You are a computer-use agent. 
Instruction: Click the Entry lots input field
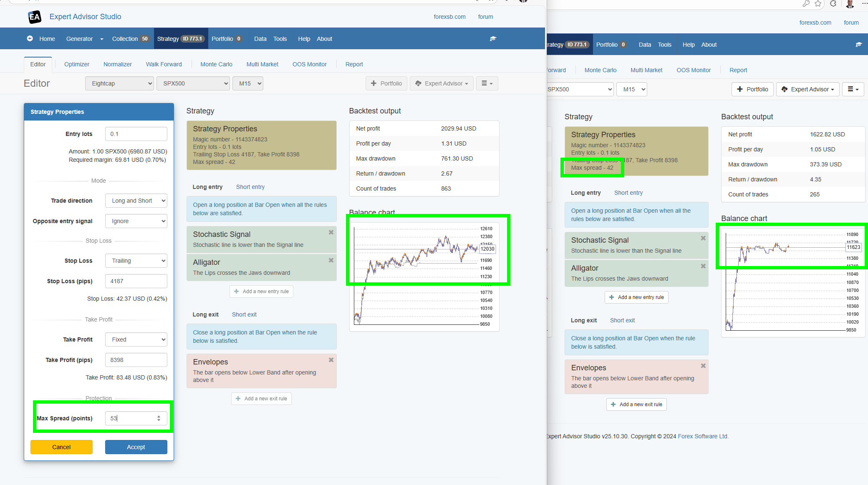136,134
